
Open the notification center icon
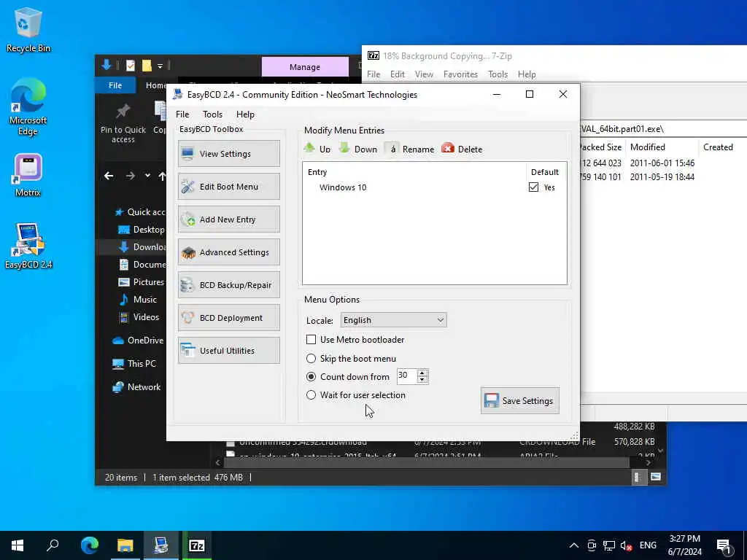tap(724, 547)
